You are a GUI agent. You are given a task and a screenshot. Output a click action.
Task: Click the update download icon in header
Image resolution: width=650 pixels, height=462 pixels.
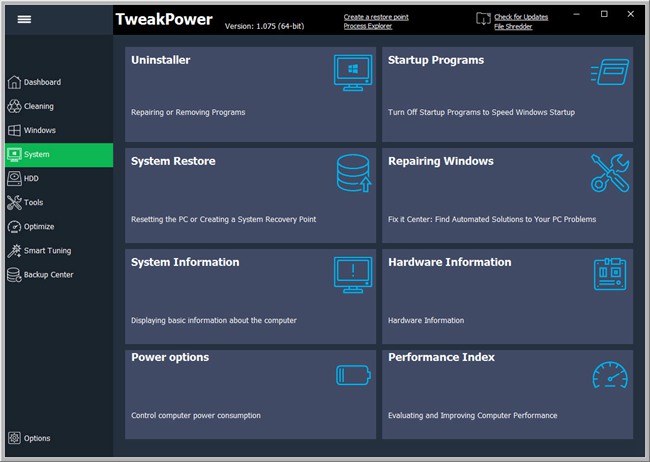(x=483, y=19)
